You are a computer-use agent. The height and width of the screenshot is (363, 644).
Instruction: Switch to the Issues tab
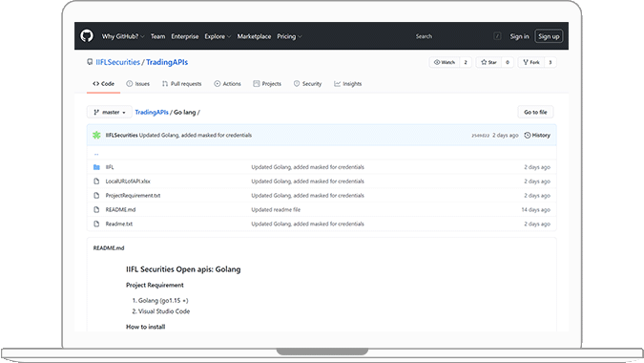pos(138,83)
